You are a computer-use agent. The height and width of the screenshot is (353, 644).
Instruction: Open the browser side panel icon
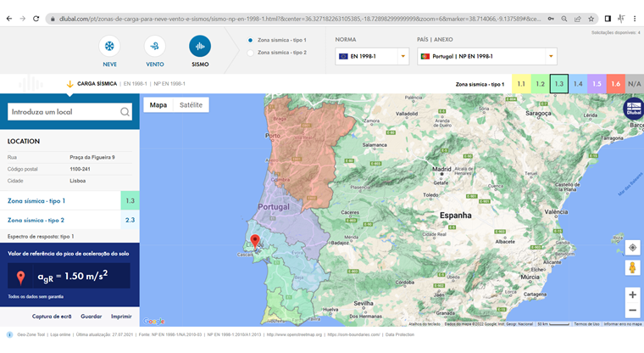(608, 19)
